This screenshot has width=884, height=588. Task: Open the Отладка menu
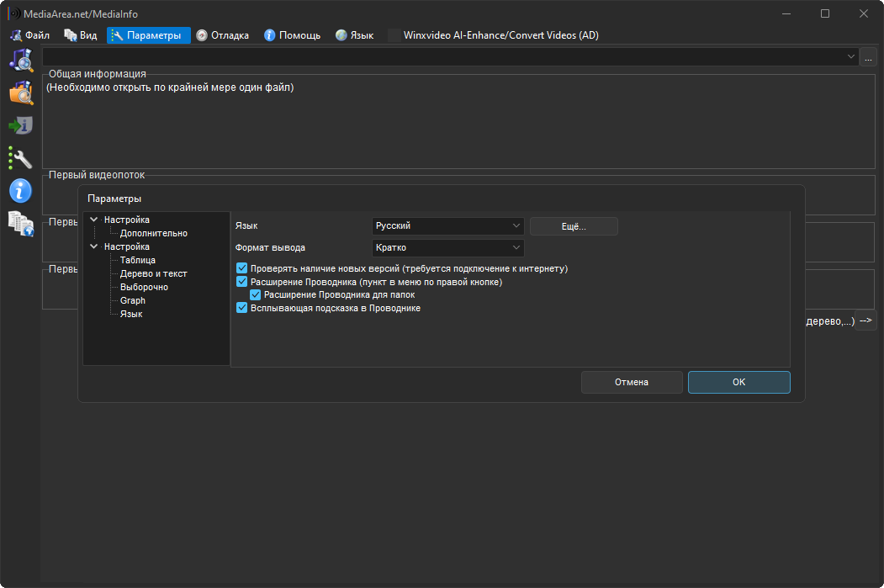pyautogui.click(x=223, y=35)
